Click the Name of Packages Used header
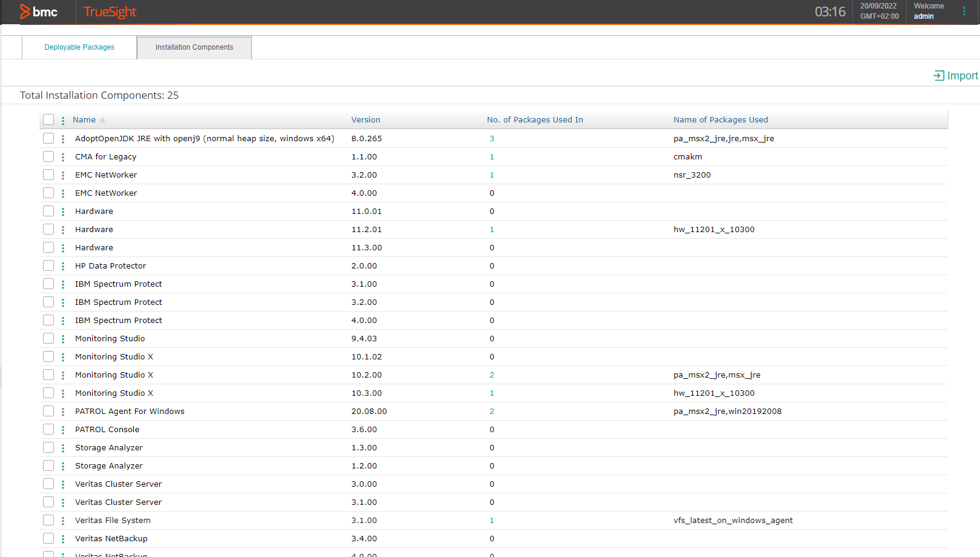Viewport: 980px width, 557px height. (721, 120)
